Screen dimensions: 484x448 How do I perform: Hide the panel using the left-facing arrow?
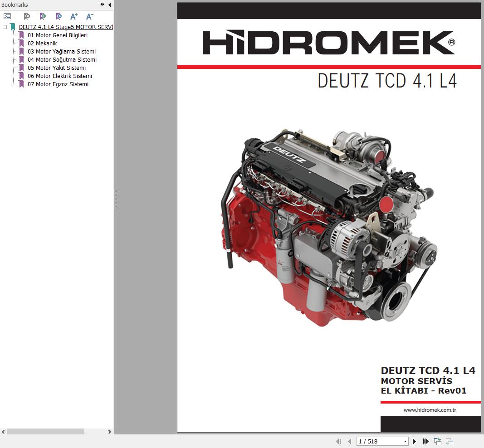109,5
